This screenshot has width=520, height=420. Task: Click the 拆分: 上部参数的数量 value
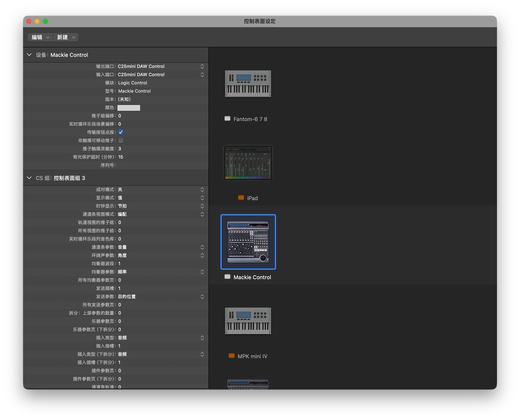(x=119, y=313)
